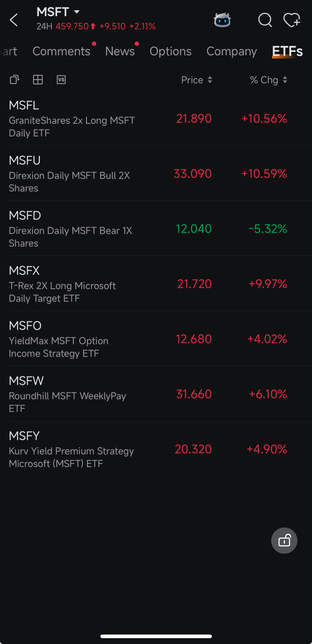Open MSFL GraniteShares 2x Long ETF
The height and width of the screenshot is (644, 312).
click(156, 119)
